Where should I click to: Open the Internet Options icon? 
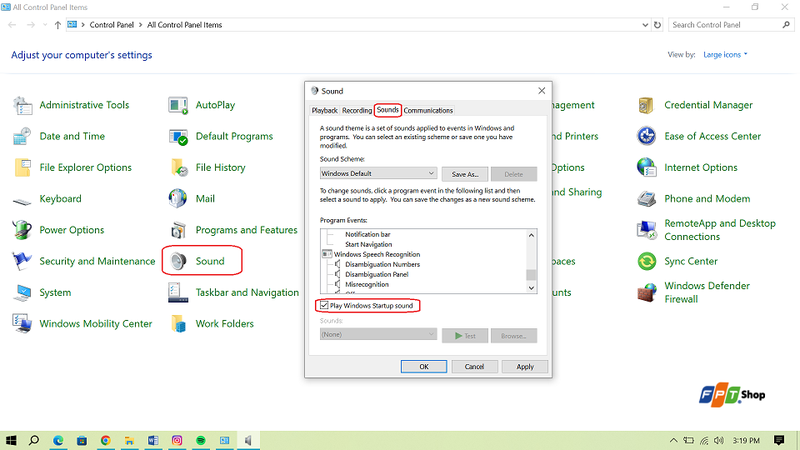tap(646, 167)
